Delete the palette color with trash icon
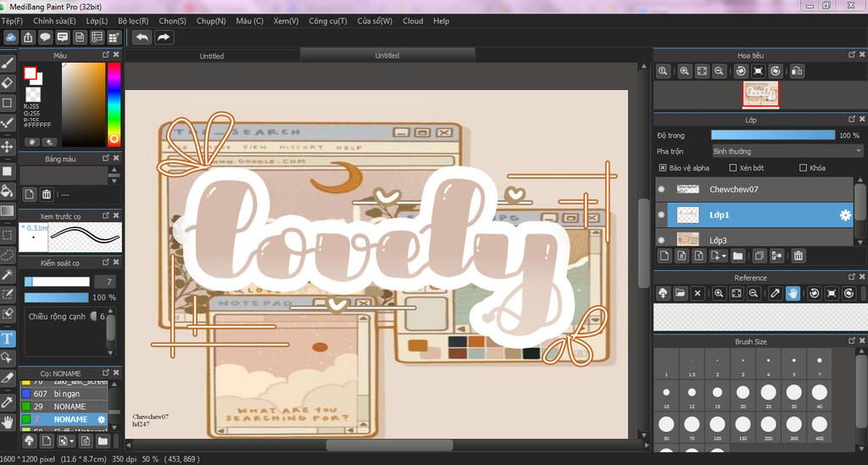 click(x=47, y=194)
